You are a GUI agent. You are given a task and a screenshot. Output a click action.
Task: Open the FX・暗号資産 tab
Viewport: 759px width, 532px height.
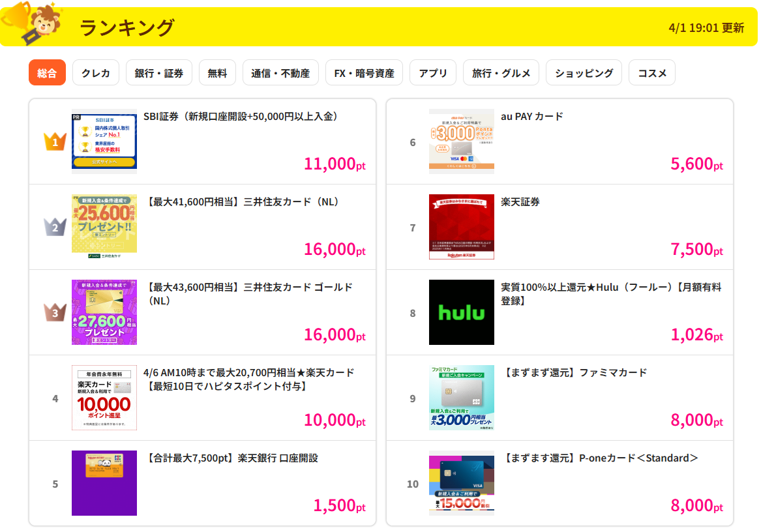pyautogui.click(x=364, y=72)
